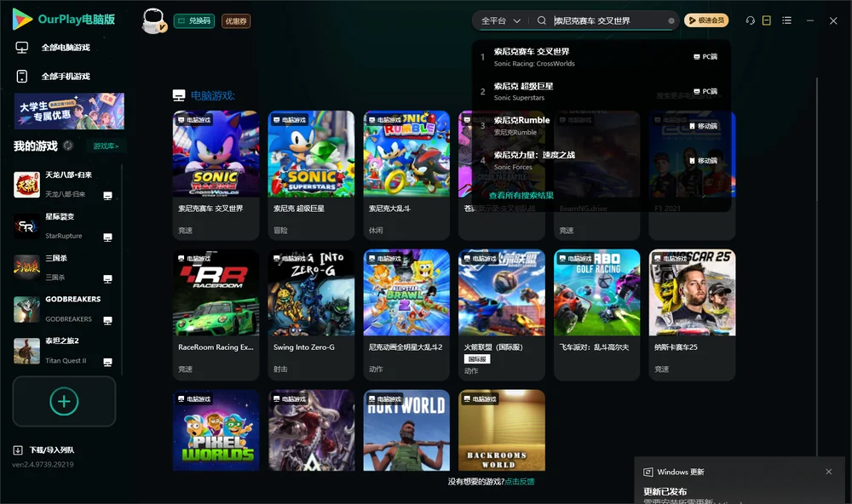The image size is (852, 504).
Task: Select suggestion 索尼克赛车 交叉世界
Action: click(601, 56)
